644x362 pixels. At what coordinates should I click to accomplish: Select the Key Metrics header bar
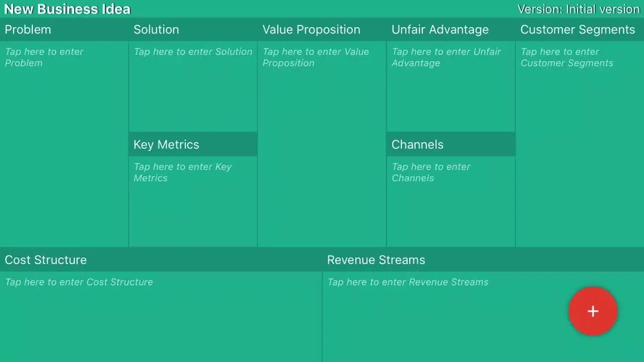tap(167, 144)
